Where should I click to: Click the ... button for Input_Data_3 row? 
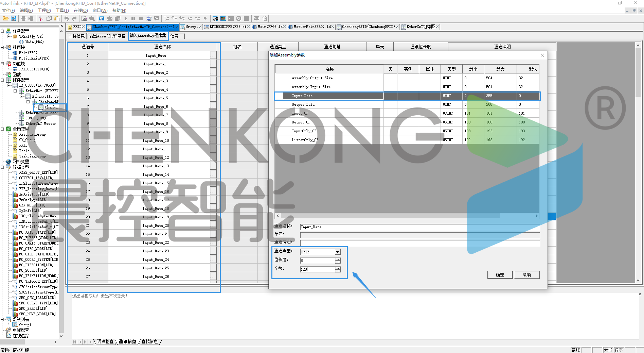(213, 81)
